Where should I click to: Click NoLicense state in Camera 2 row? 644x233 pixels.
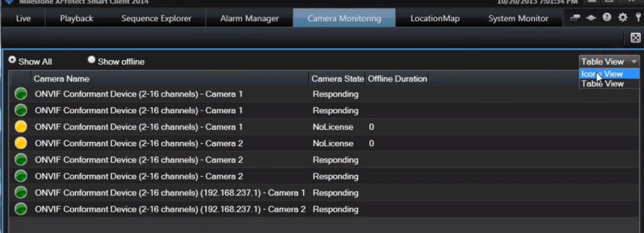tap(333, 143)
